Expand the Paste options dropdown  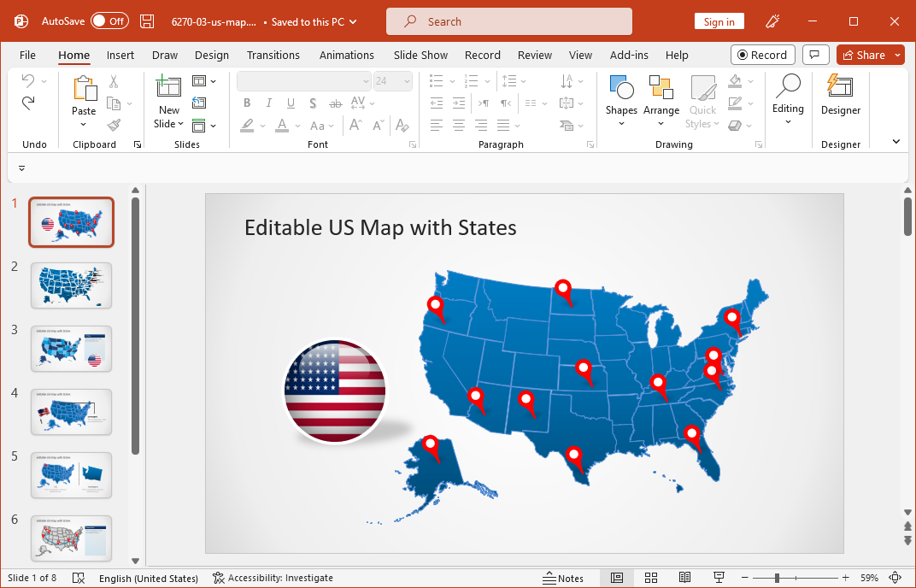click(x=83, y=125)
